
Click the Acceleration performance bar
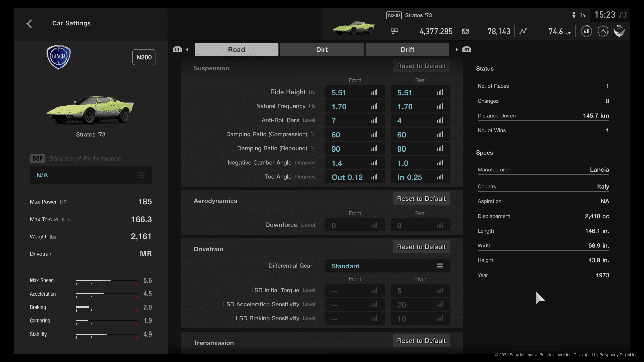(x=107, y=294)
